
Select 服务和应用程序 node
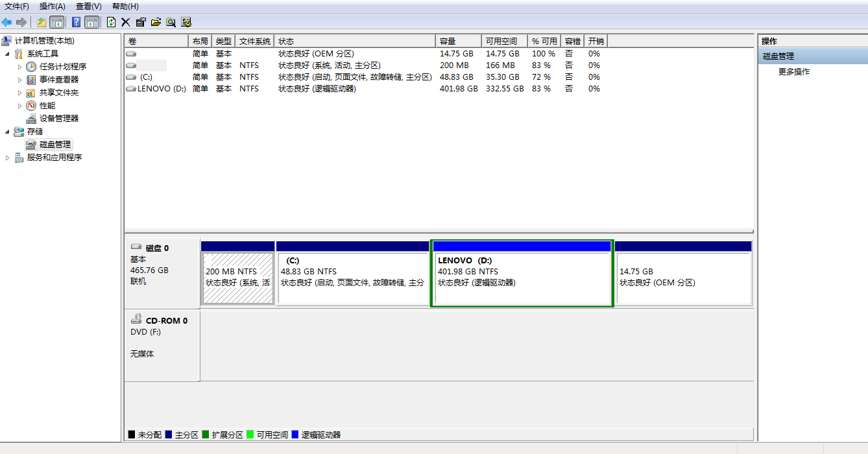coord(54,158)
